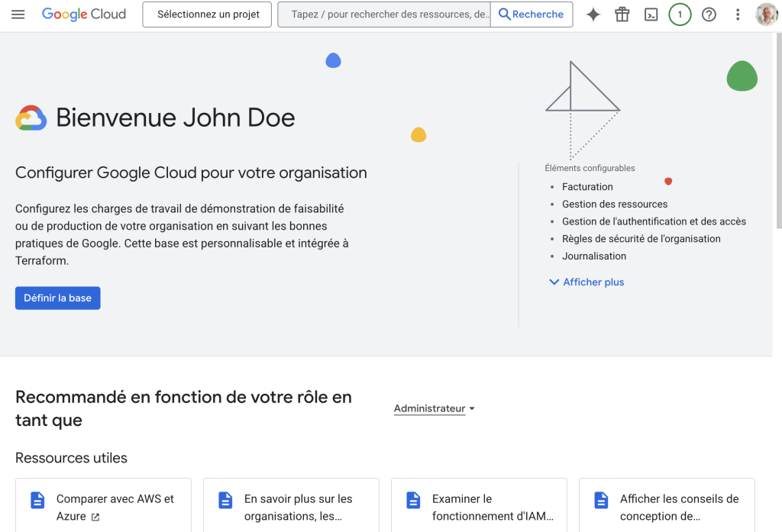This screenshot has height=532, width=782.
Task: Open the Comparer avec AWS et Azure link
Action: (103, 505)
